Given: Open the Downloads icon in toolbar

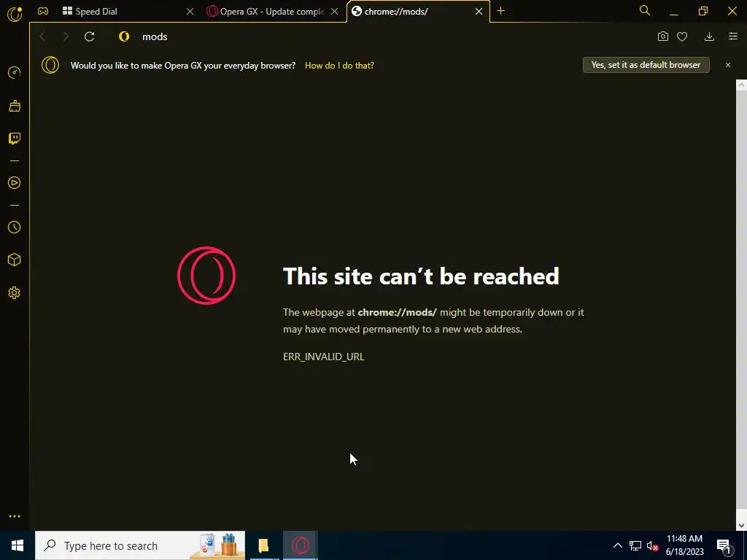Looking at the screenshot, I should click(x=709, y=36).
